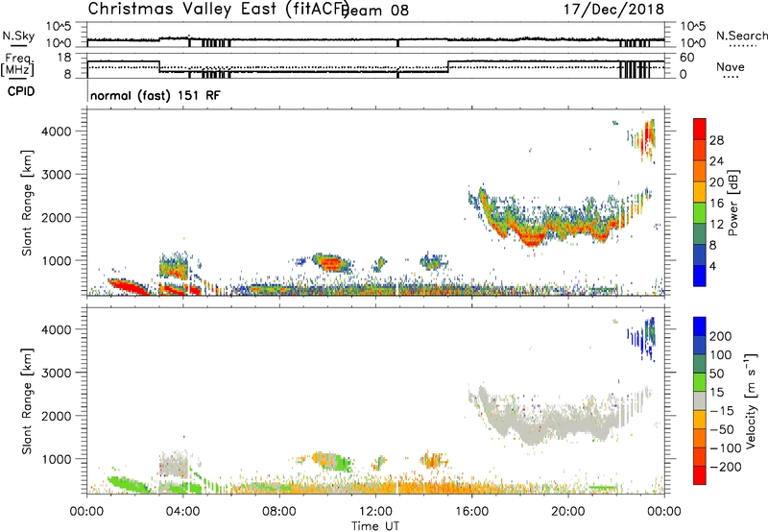Select the "04:00" time tick label
The width and height of the screenshot is (768, 532).
coord(183,511)
